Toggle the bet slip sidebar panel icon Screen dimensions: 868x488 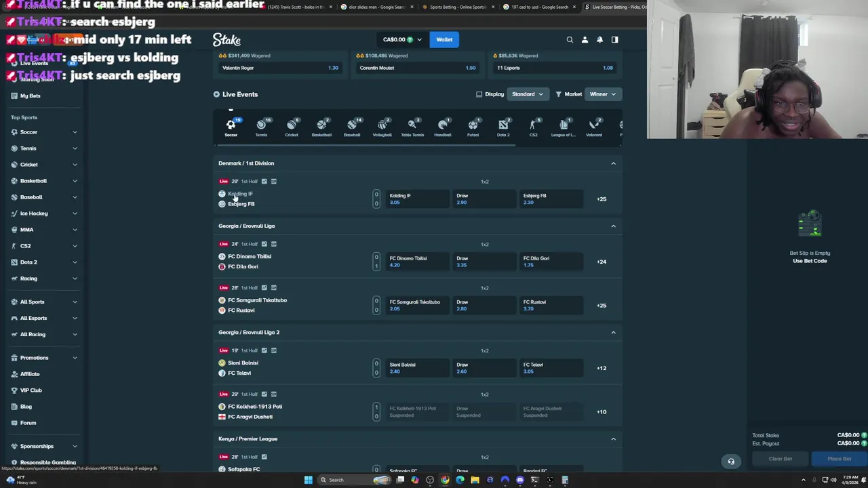pos(614,39)
